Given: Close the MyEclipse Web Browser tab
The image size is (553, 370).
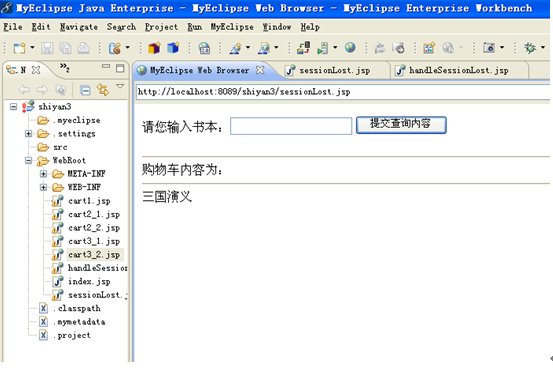Looking at the screenshot, I should point(260,70).
